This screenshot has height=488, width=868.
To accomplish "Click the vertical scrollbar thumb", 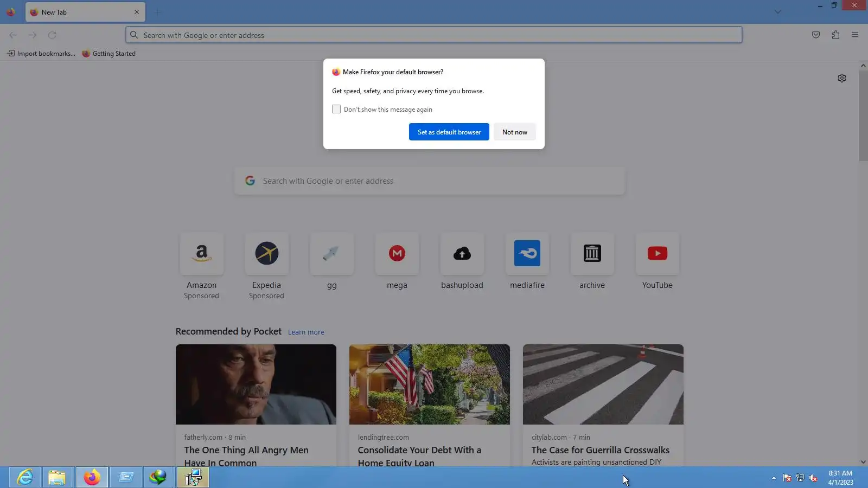I will (863, 115).
